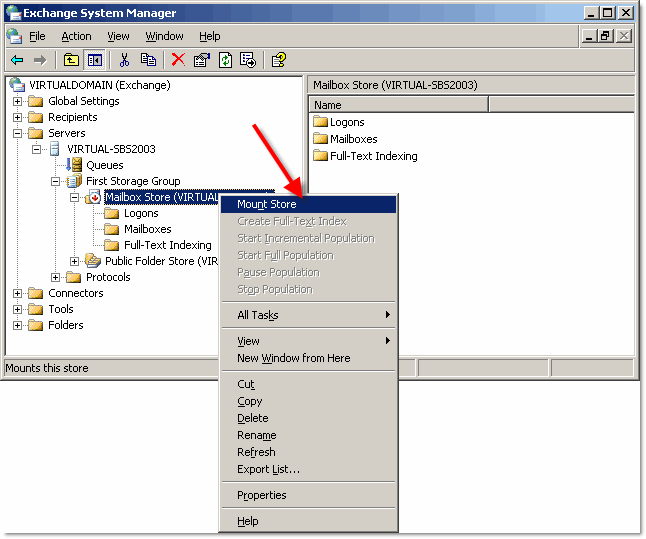This screenshot has height=539, width=646.
Task: Choose Export List from the context menu
Action: tap(308, 469)
